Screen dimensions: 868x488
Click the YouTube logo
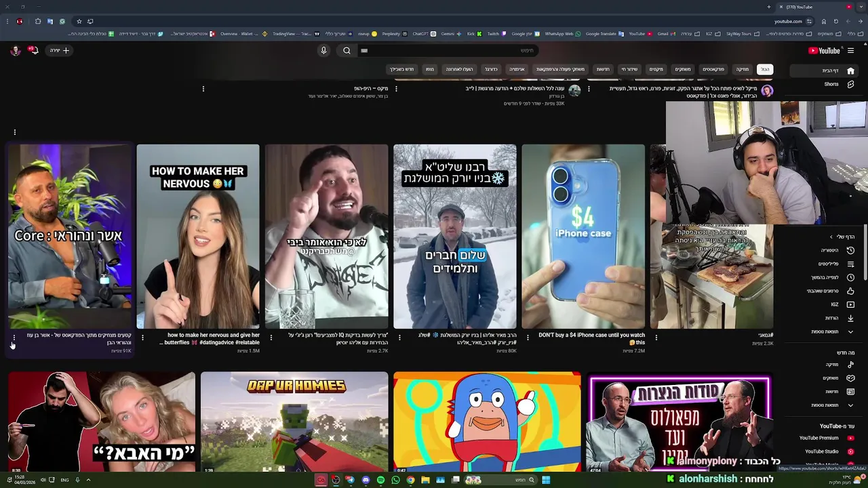click(x=825, y=50)
